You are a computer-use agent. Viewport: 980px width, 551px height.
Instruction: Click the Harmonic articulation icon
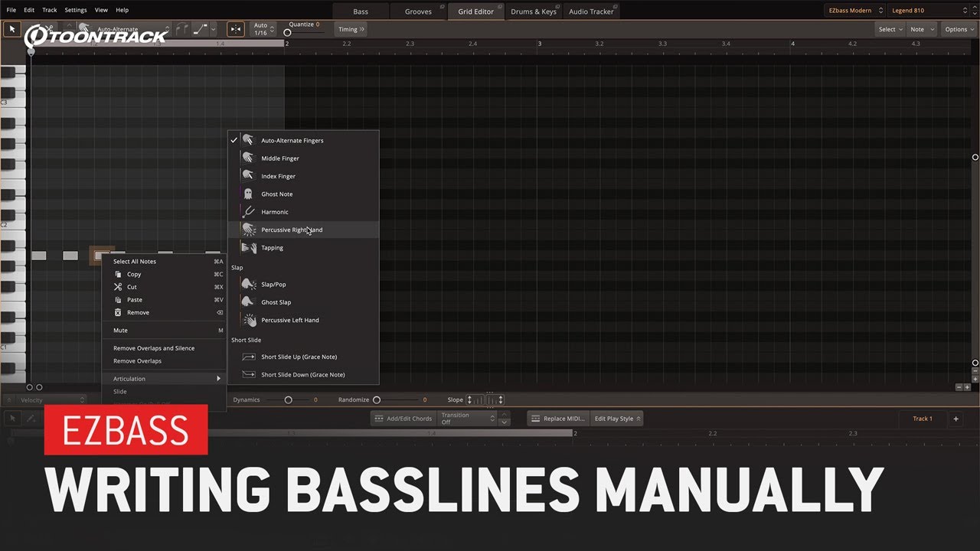click(x=248, y=212)
